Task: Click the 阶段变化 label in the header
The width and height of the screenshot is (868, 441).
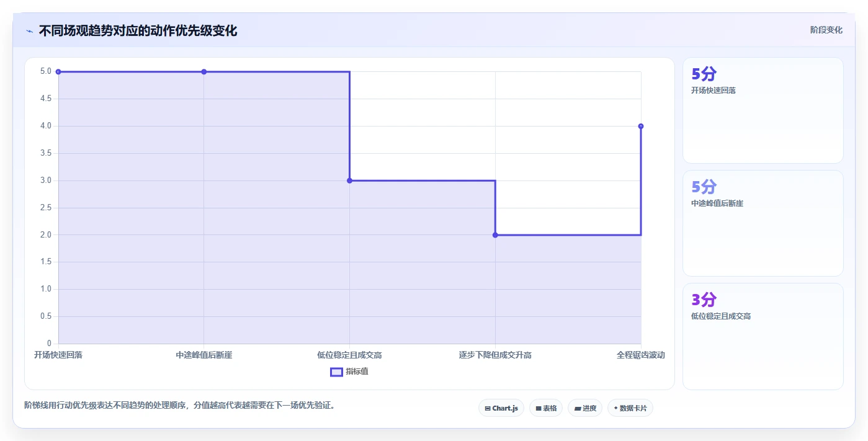Action: (826, 30)
